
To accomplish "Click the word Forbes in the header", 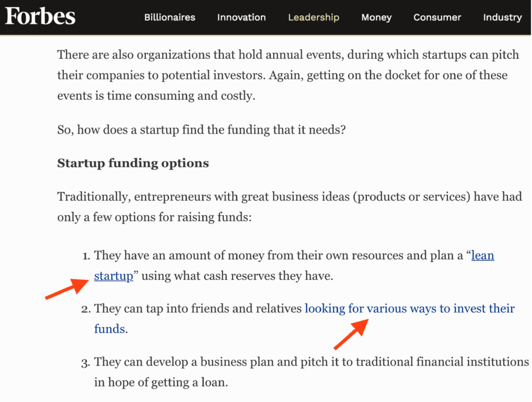I will (39, 17).
